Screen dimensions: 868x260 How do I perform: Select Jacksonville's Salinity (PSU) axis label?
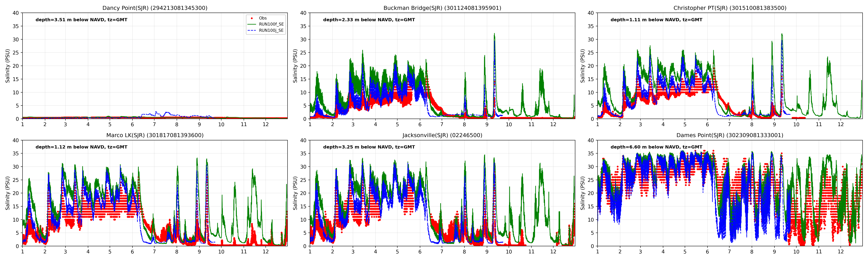point(295,193)
